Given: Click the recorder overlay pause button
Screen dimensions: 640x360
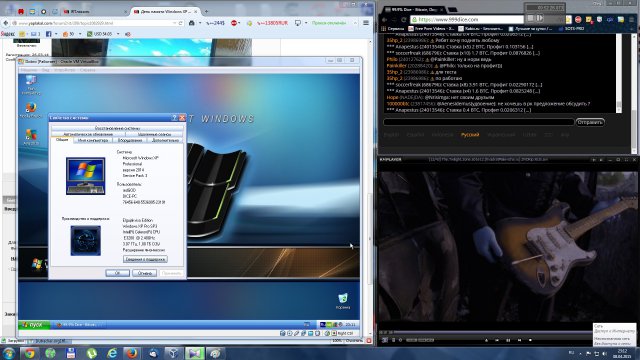Looking at the screenshot, I should [x=540, y=18].
